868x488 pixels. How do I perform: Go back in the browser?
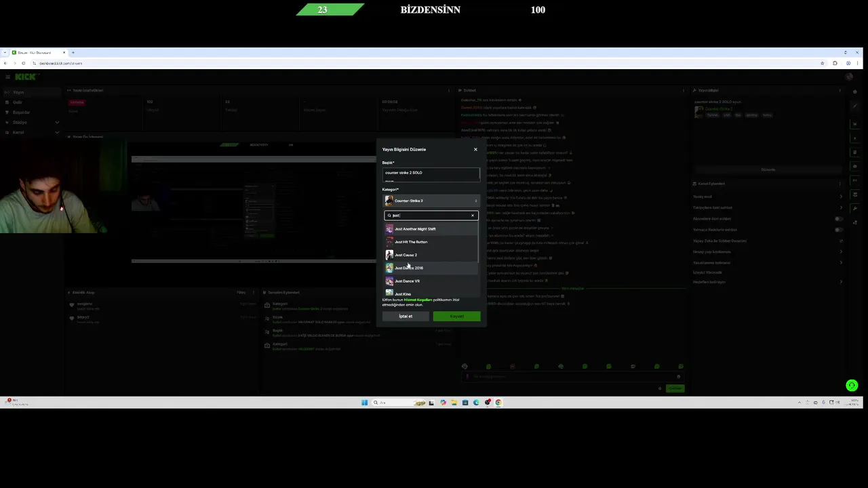(5, 63)
